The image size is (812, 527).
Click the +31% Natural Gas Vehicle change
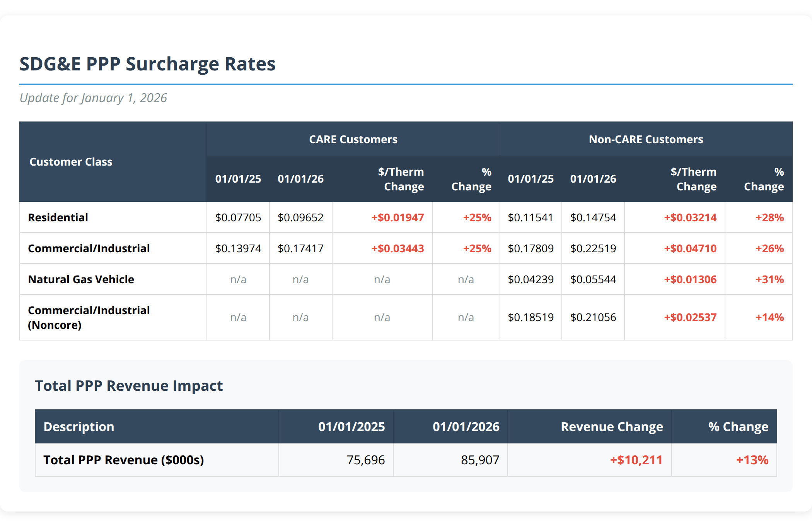[x=769, y=279]
